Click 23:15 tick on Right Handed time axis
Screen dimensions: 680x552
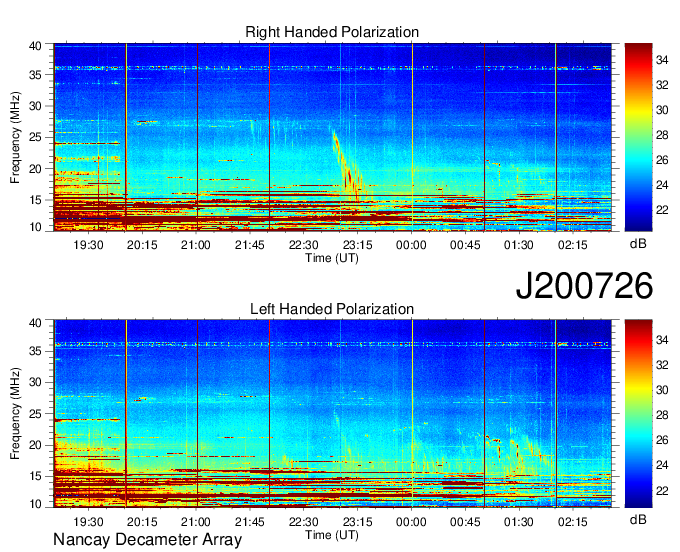(357, 245)
